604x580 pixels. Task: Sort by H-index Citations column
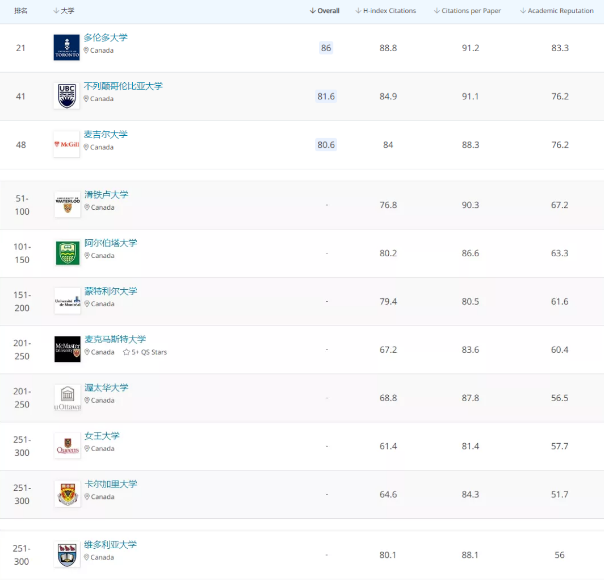pyautogui.click(x=386, y=11)
